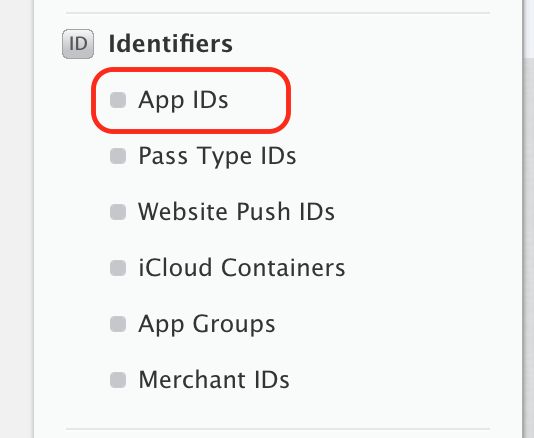Click the bullet beside Merchant IDs
Image resolution: width=534 pixels, height=438 pixels.
click(x=118, y=380)
